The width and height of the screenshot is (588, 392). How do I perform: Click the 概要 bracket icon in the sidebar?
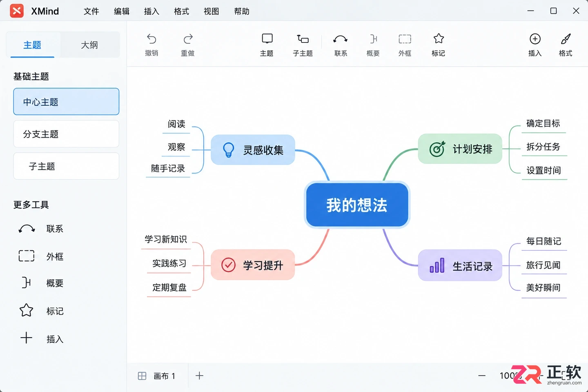(x=26, y=282)
